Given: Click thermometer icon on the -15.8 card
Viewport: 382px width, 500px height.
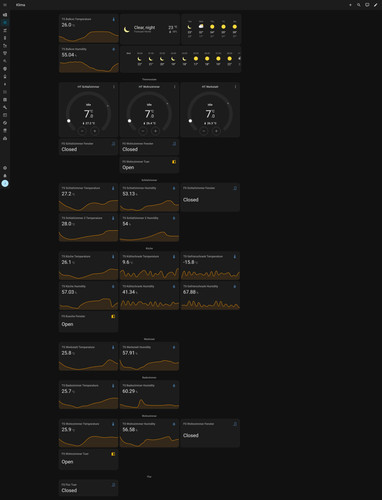Looking at the screenshot, I should (x=235, y=257).
